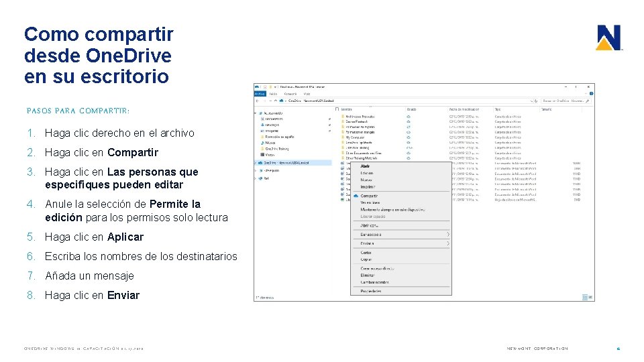The image size is (644, 362).
Task: Click the blue Help icon in the ribbon
Action: click(x=592, y=94)
